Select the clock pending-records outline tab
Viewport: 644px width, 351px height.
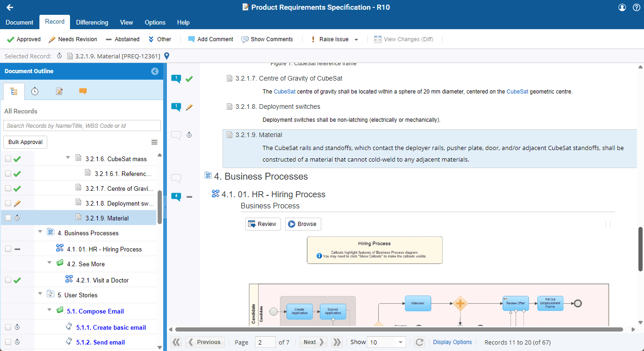coord(35,91)
